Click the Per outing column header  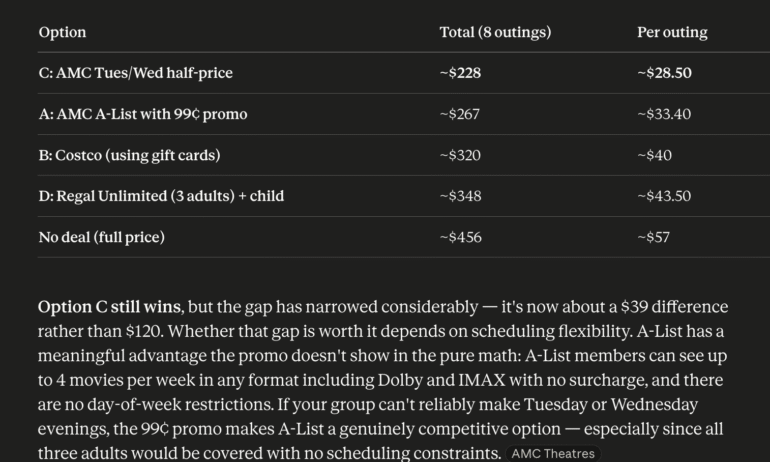coord(672,32)
